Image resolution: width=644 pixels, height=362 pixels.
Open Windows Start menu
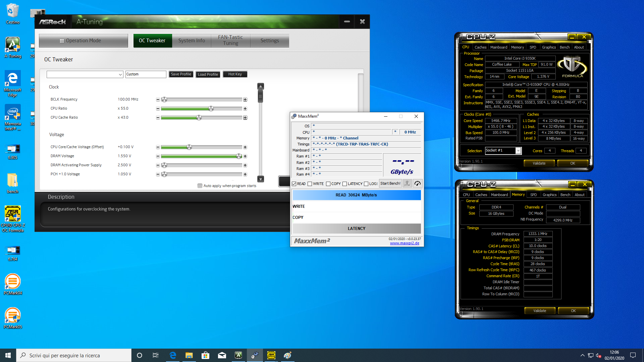(x=8, y=355)
